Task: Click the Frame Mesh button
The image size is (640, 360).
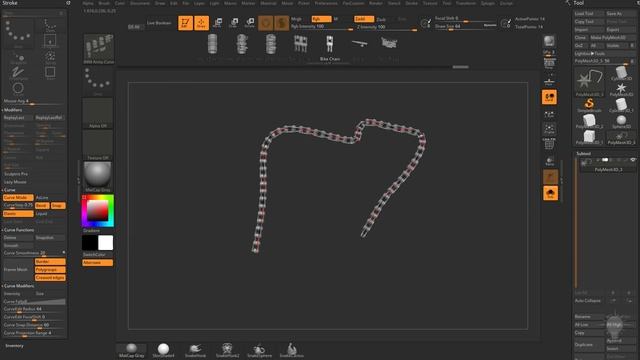Action: point(18,269)
